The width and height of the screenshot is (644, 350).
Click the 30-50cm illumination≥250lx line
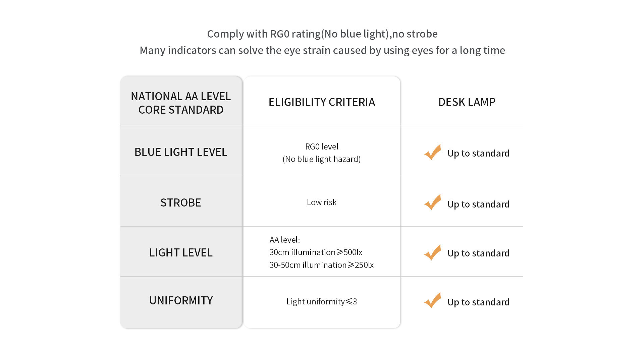(322, 265)
